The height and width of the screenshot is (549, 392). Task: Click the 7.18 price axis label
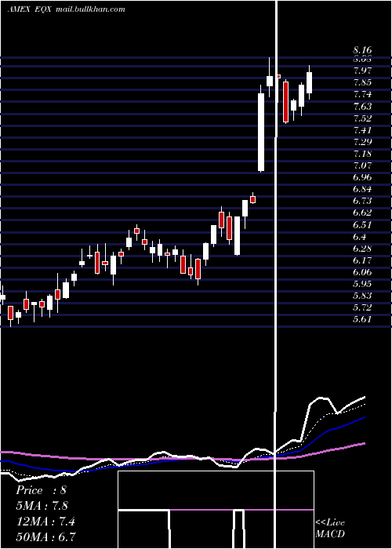point(362,154)
